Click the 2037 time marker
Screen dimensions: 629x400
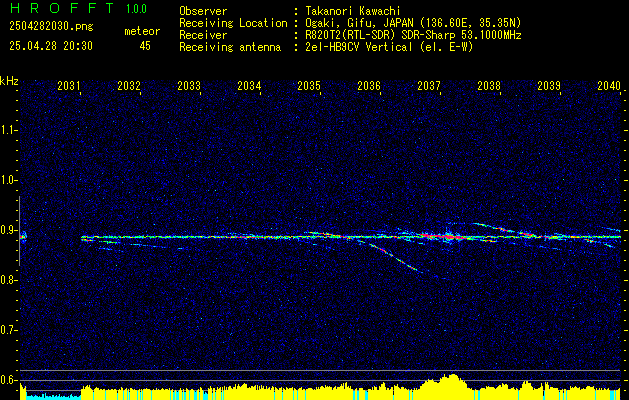429,85
